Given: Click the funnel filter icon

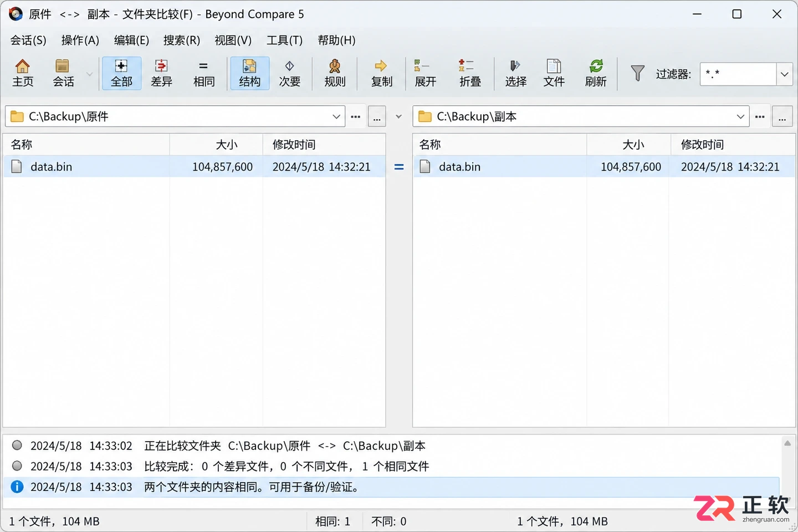Looking at the screenshot, I should [x=637, y=73].
